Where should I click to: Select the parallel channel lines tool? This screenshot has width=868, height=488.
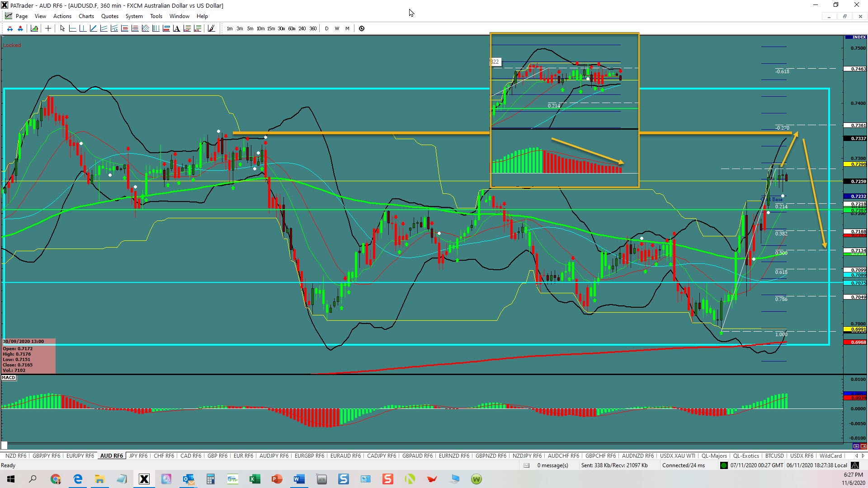(x=104, y=28)
